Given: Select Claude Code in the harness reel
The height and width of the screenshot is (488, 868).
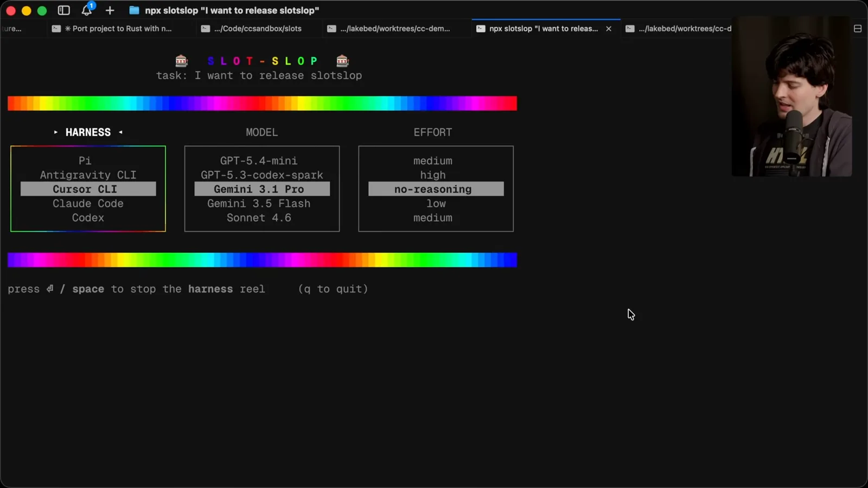Looking at the screenshot, I should (88, 203).
